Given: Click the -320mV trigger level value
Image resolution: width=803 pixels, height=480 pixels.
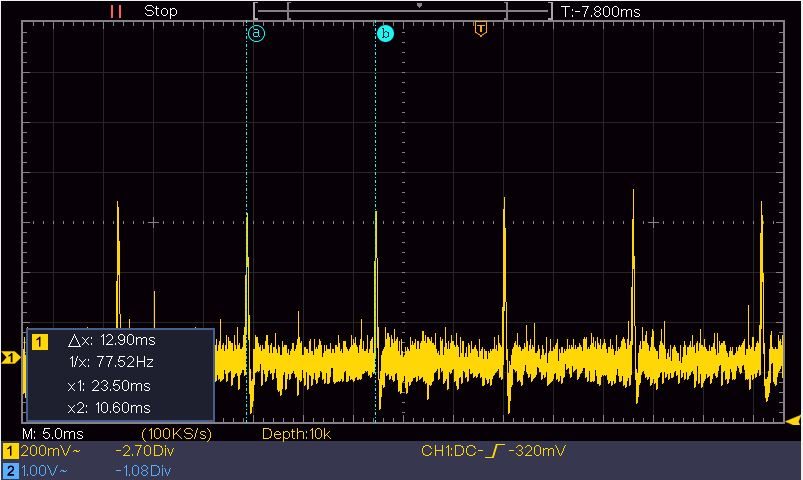Looking at the screenshot, I should pos(537,451).
